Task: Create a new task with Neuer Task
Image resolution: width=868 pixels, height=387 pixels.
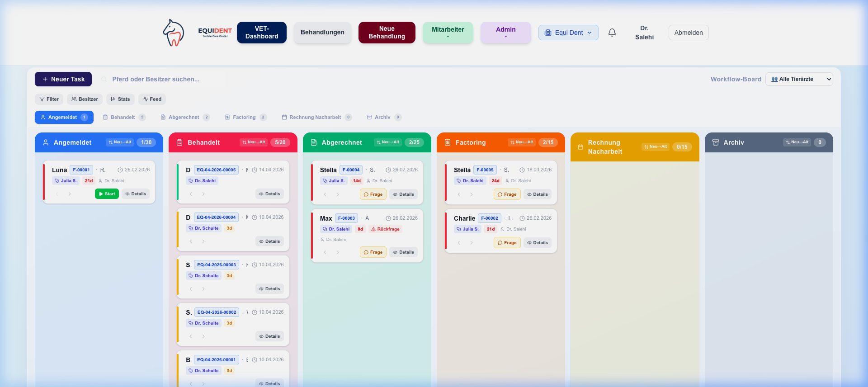Action: (63, 79)
